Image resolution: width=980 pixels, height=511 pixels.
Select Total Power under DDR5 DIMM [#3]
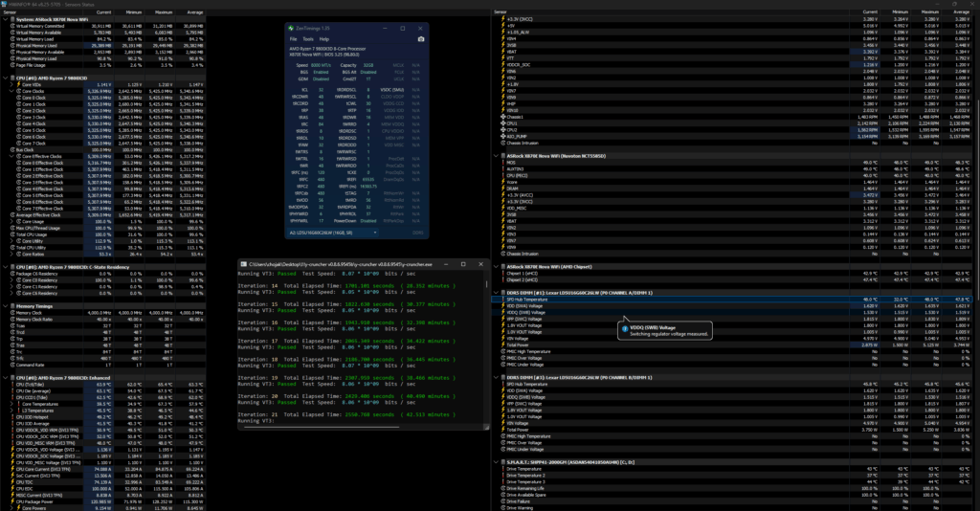pyautogui.click(x=732, y=430)
